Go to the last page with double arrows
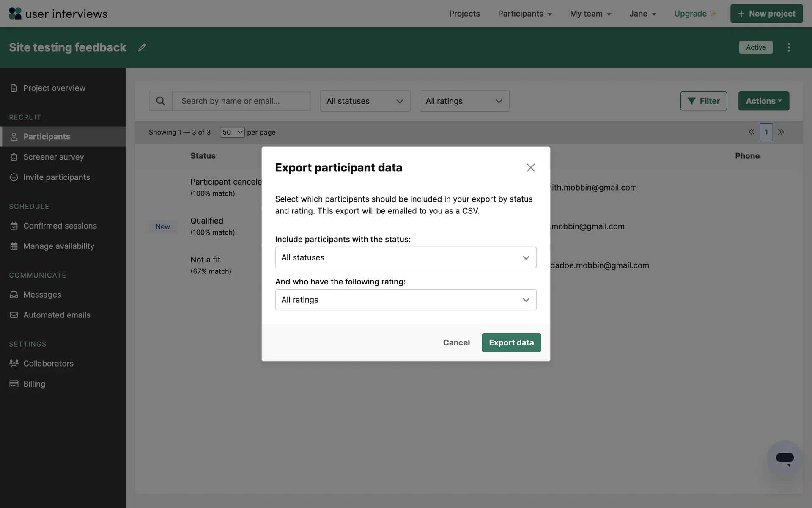The height and width of the screenshot is (508, 812). pyautogui.click(x=781, y=132)
